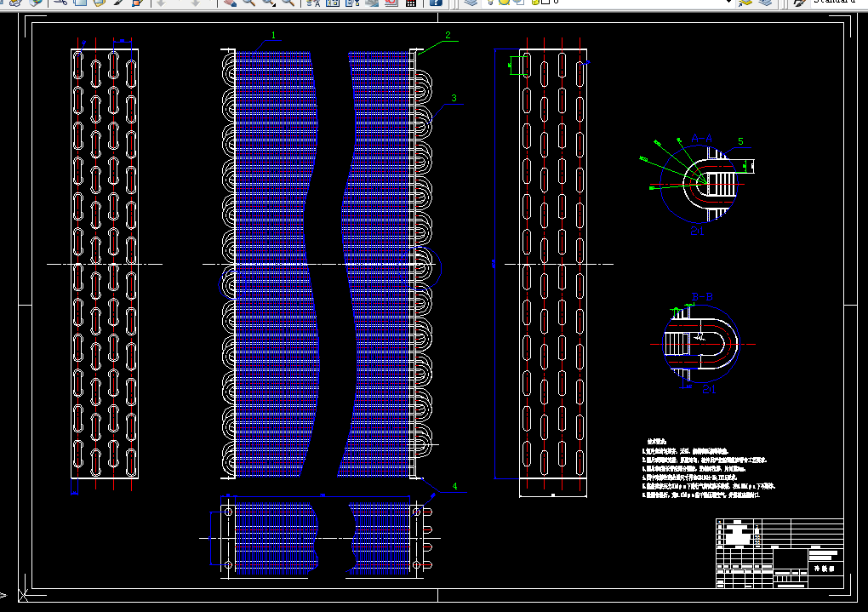Open the Layer Properties Manager icon
868x612 pixels.
pyautogui.click(x=471, y=2)
